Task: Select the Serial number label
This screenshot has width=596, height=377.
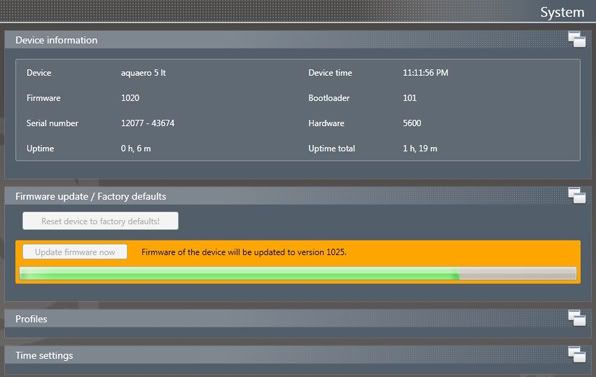Action: pyautogui.click(x=52, y=123)
